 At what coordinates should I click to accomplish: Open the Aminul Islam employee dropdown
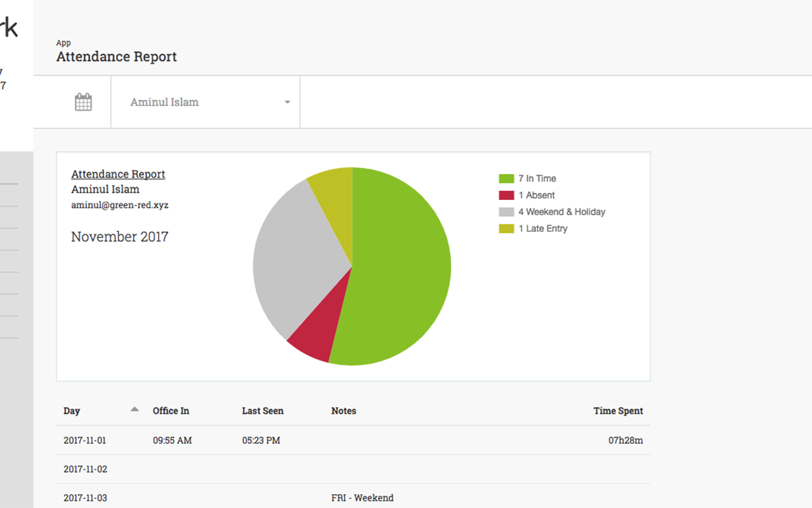(x=206, y=102)
